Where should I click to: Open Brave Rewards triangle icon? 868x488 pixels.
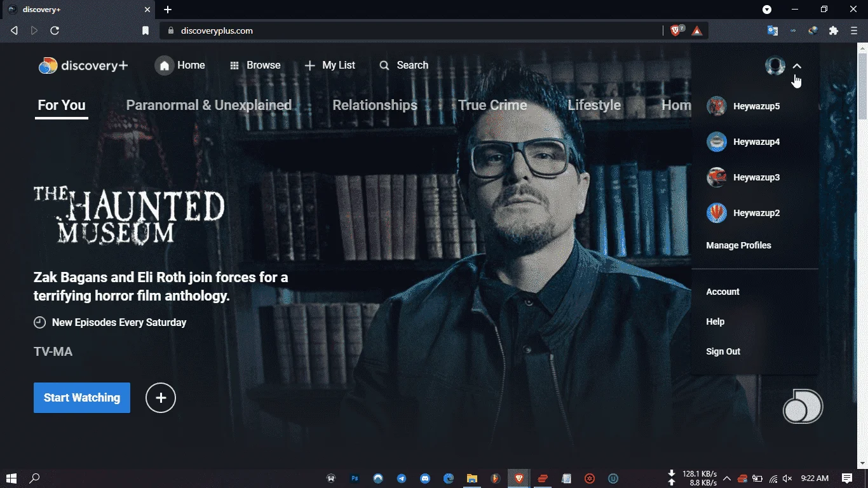click(697, 30)
